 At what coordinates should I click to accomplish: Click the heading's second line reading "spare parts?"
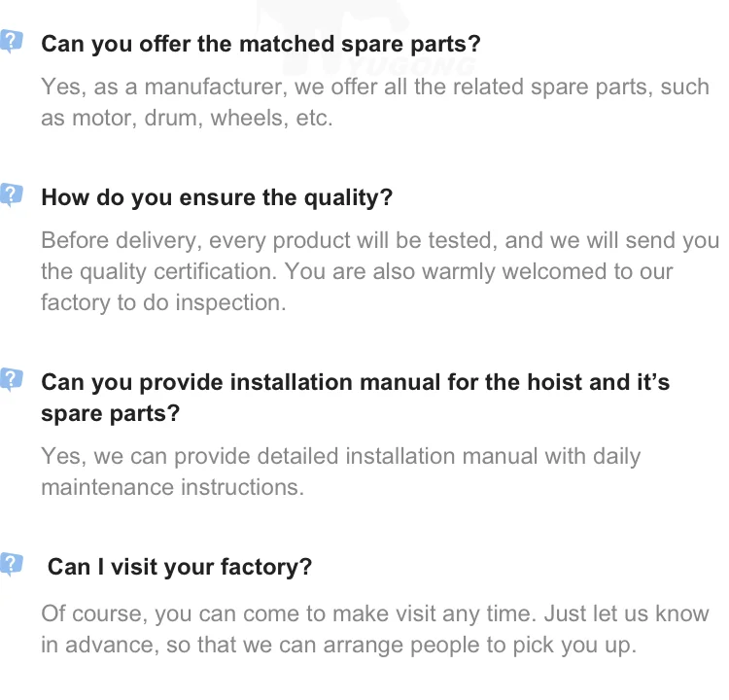tap(110, 413)
